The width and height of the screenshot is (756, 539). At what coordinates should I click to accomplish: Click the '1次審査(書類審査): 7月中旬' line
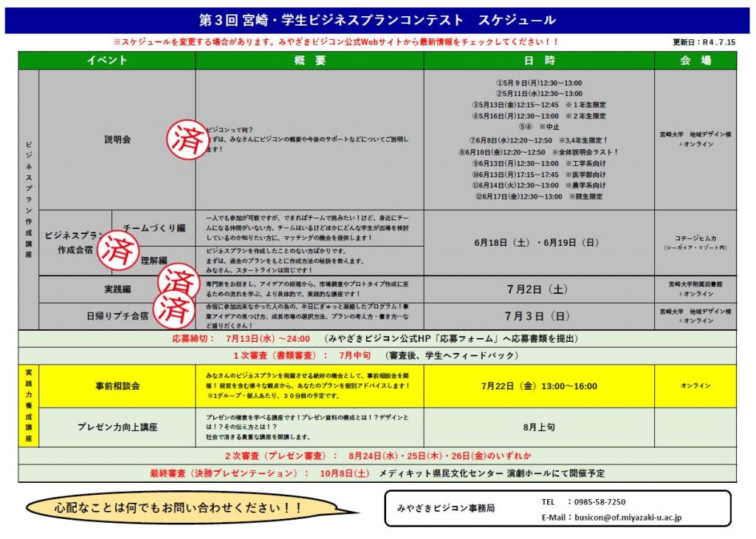tap(302, 356)
